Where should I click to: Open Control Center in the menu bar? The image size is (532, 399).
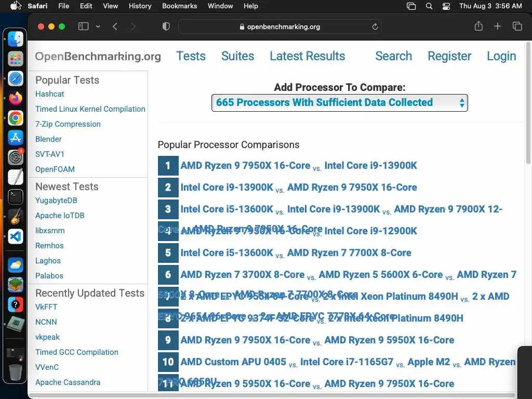click(446, 6)
